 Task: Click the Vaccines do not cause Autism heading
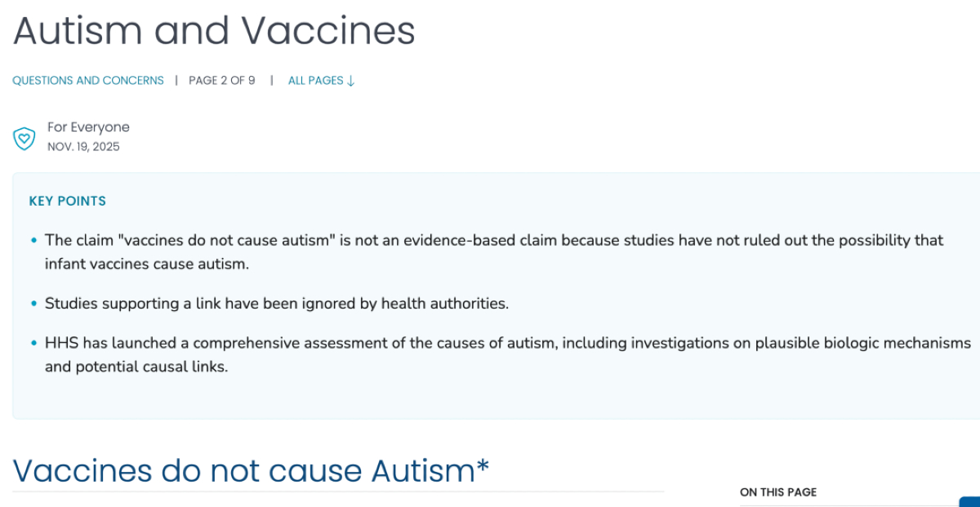click(243, 471)
